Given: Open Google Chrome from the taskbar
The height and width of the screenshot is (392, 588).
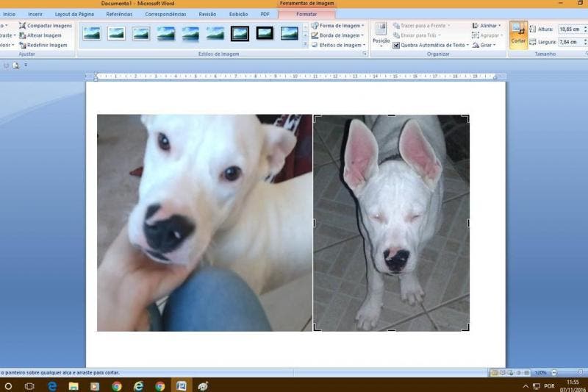Looking at the screenshot, I should 117,385.
